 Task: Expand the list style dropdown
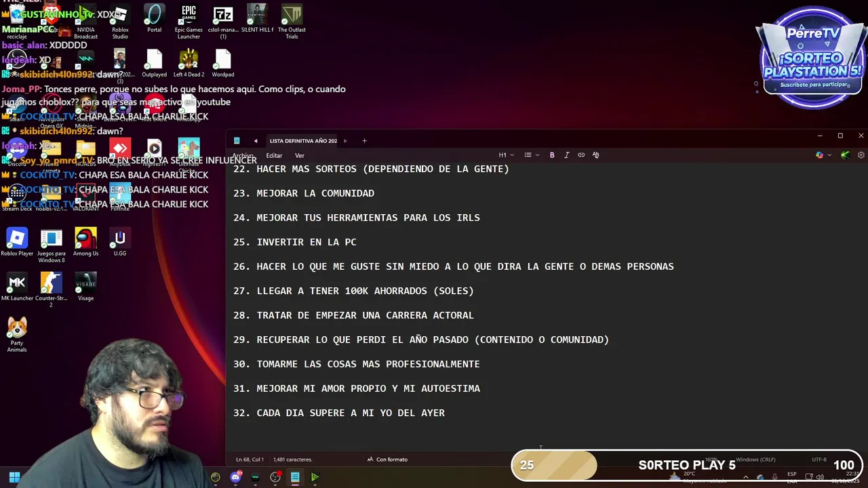pyautogui.click(x=532, y=155)
